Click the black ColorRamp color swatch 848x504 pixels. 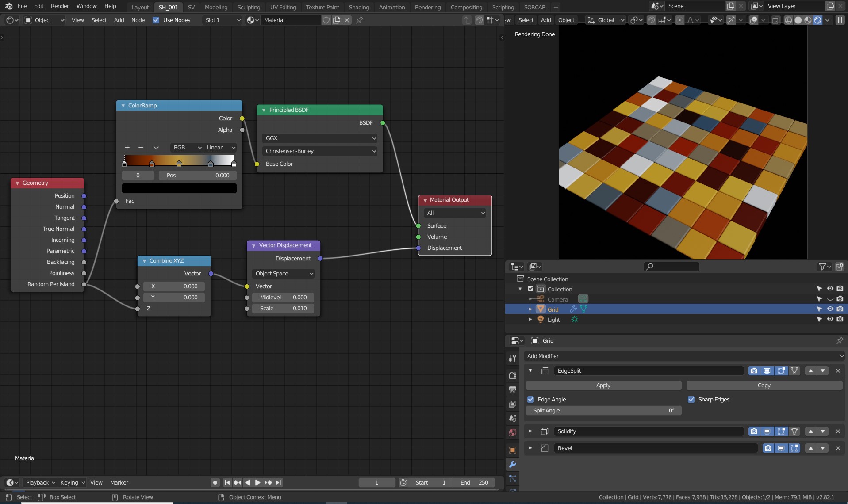(179, 188)
